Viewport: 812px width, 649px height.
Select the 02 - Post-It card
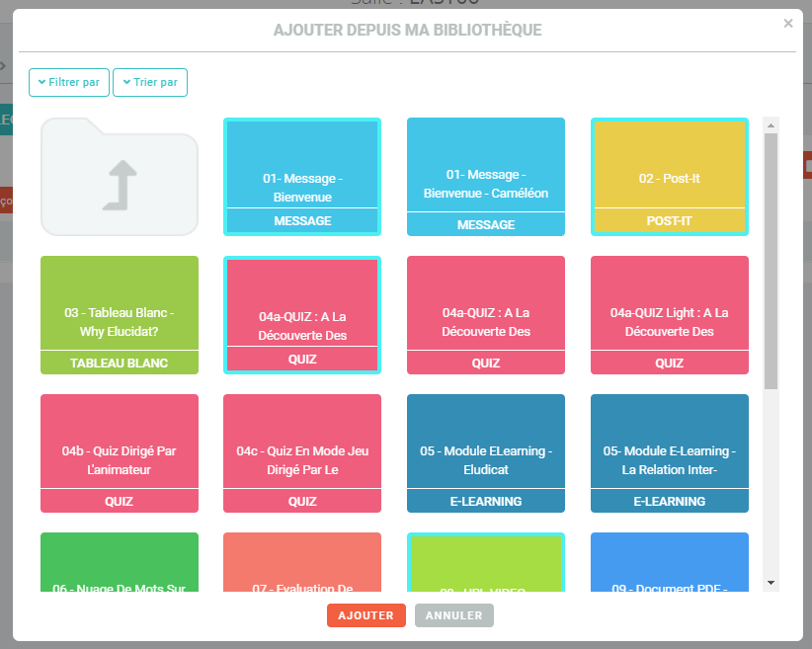pyautogui.click(x=670, y=177)
